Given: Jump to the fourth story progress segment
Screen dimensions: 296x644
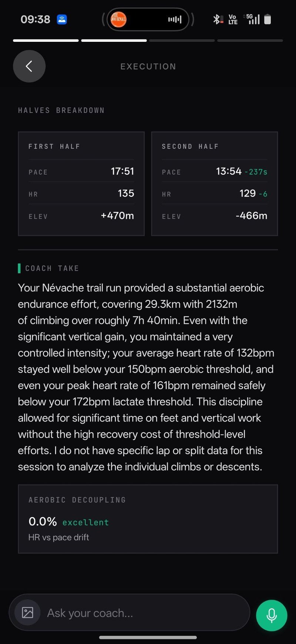Looking at the screenshot, I should click(x=250, y=40).
